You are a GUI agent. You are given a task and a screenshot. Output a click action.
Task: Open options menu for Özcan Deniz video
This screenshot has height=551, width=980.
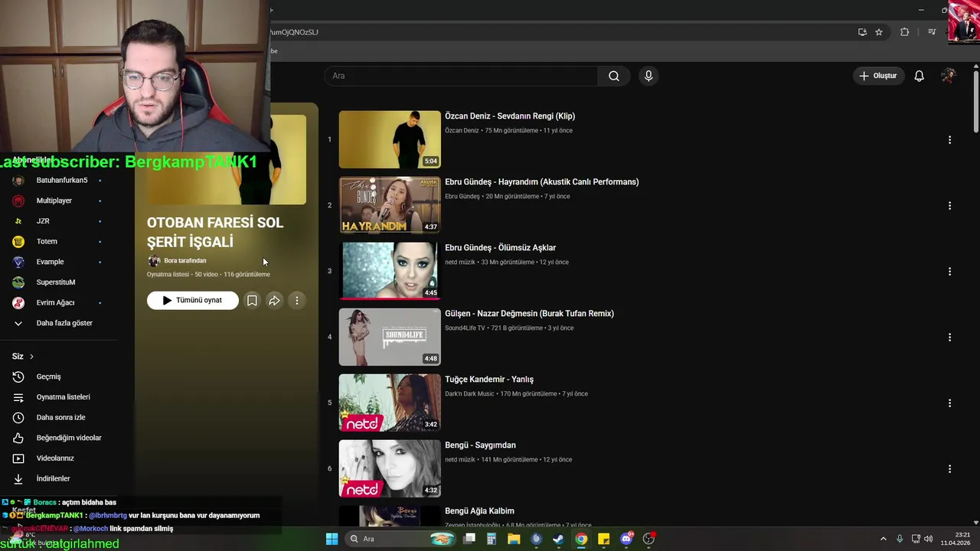[x=949, y=140]
